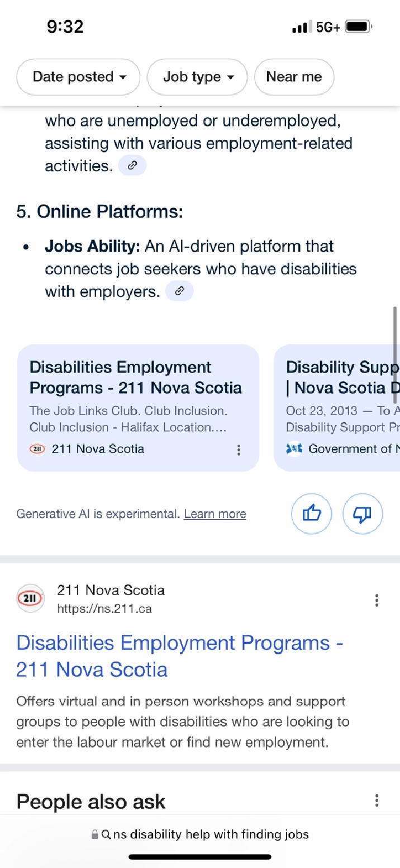400x868 pixels.
Task: Open source link icon after 'activities.'
Action: 132,166
